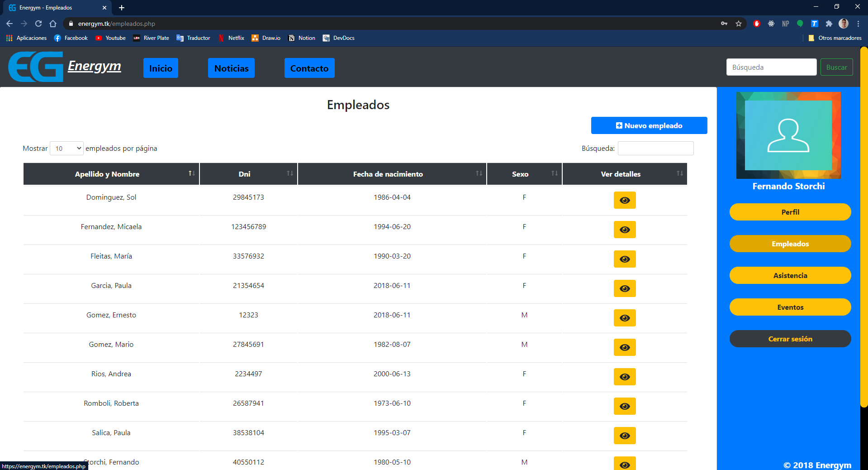Open the browser extensions puzzle icon
This screenshot has width=868, height=470.
pyautogui.click(x=829, y=24)
